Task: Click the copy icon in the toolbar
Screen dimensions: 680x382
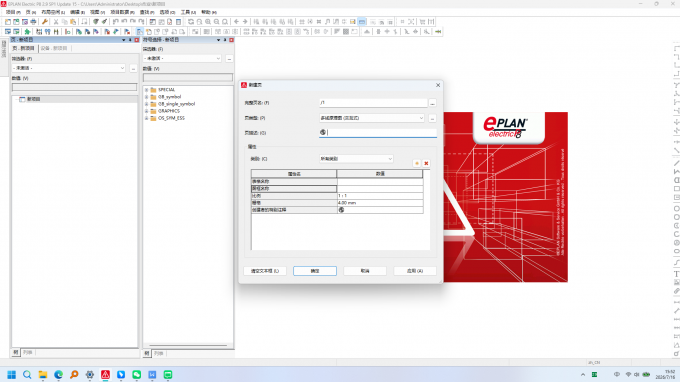Action: point(65,22)
